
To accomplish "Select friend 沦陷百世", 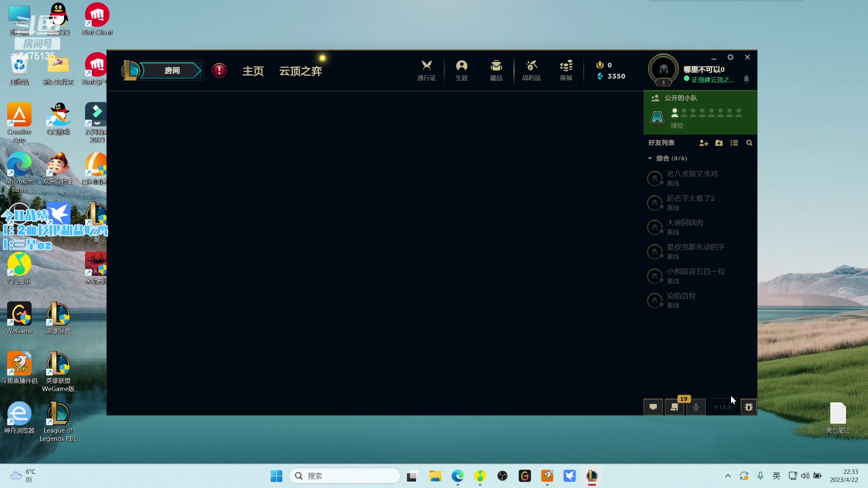I will click(x=700, y=300).
